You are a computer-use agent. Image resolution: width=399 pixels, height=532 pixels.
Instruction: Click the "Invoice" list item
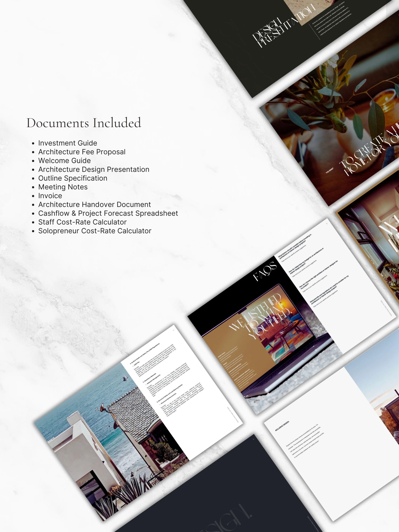(x=50, y=196)
